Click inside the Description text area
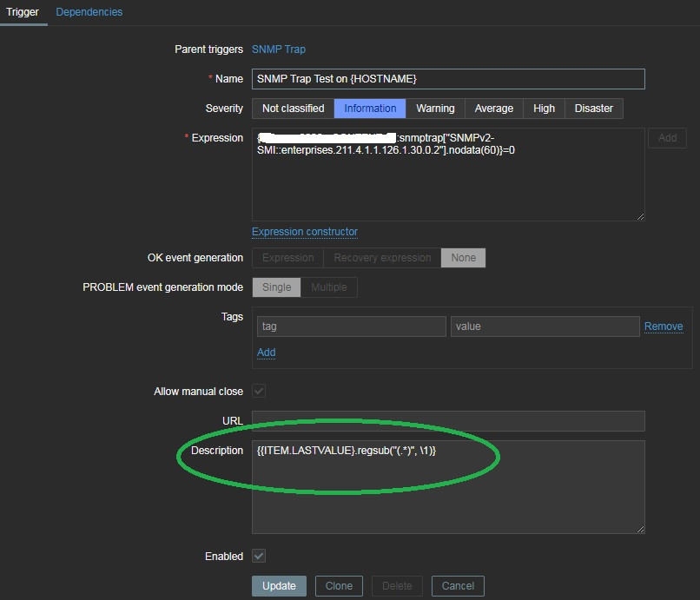Viewport: 700px width, 600px height. click(x=448, y=487)
